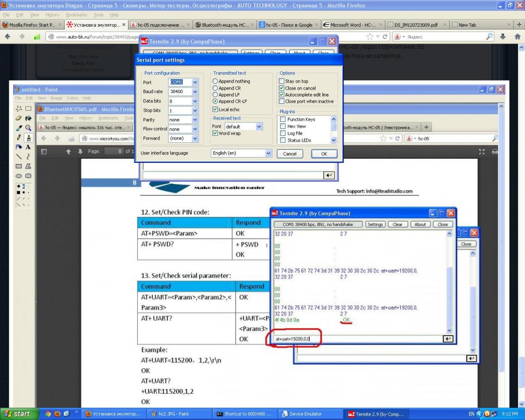
Task: Pick the Curve tool in Paint
Action: coord(28,157)
